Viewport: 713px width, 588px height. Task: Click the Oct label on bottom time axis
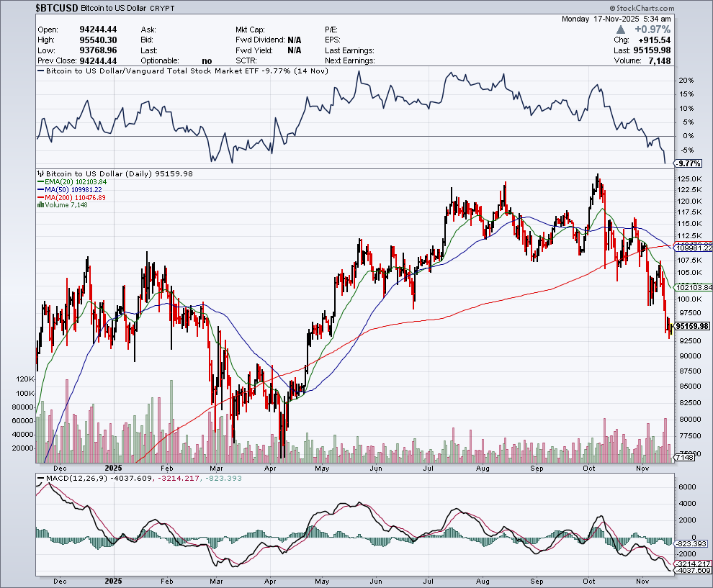point(589,580)
